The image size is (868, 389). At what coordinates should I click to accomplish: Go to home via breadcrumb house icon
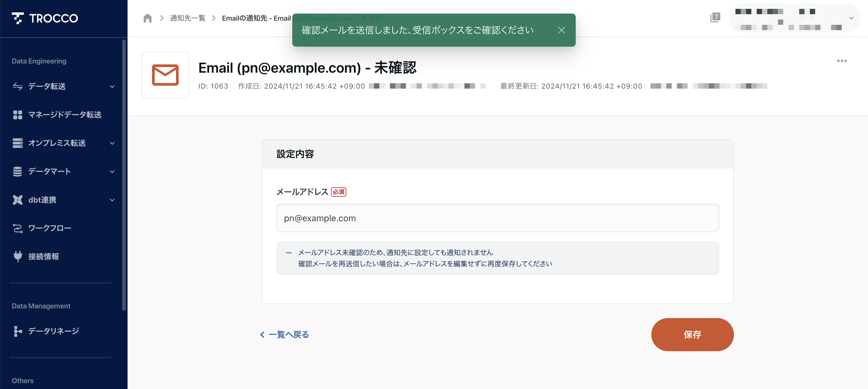148,18
